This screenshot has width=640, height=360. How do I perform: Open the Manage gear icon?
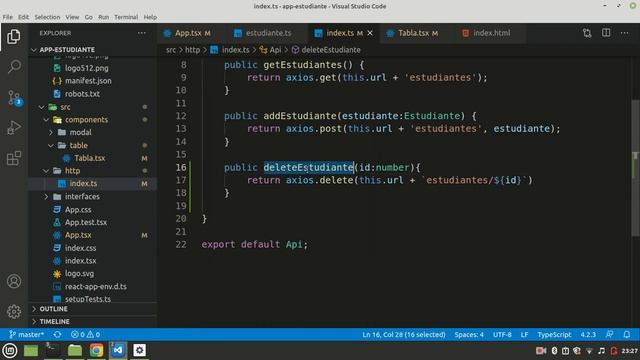pos(14,311)
